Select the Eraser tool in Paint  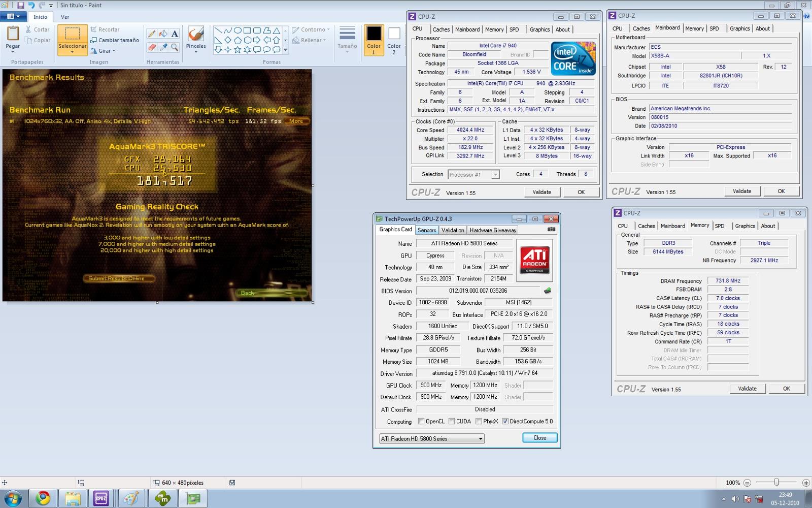click(x=152, y=47)
